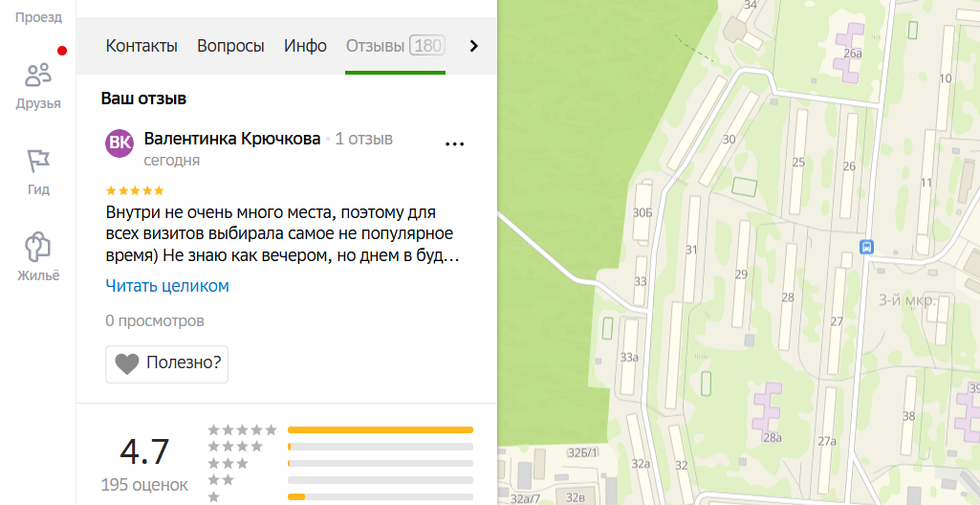Click building number 27 on map
Viewport: 980px width, 505px height.
pos(837,322)
